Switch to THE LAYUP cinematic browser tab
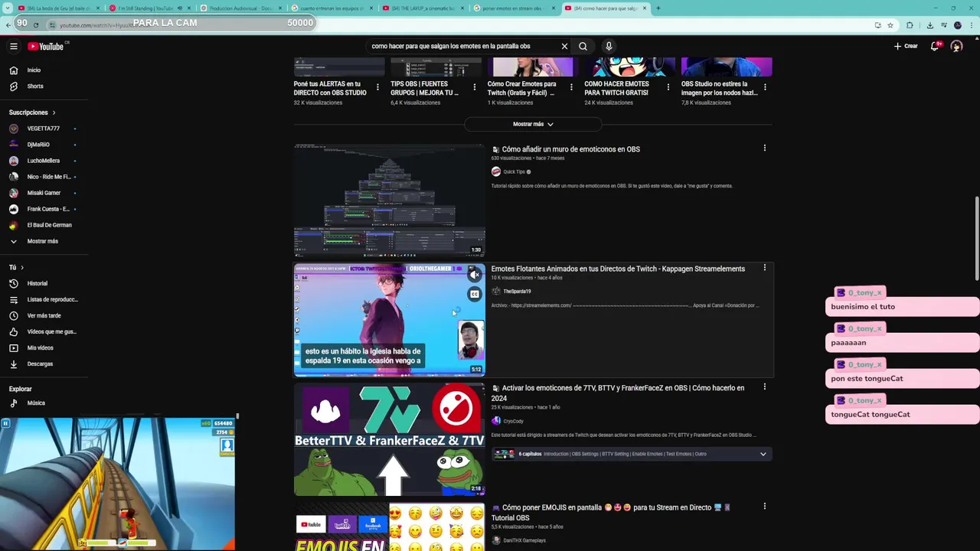The image size is (980, 551). (x=423, y=8)
